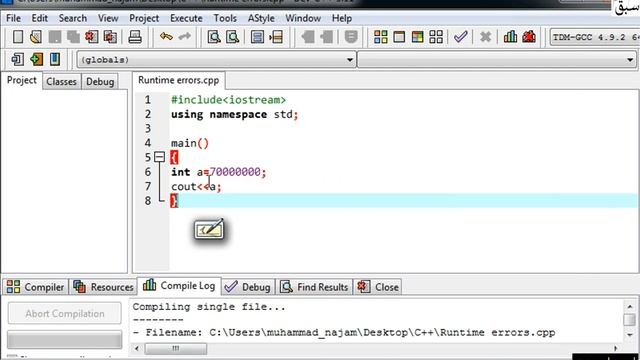Switch to the Classes side tab
The height and width of the screenshot is (360, 640).
click(61, 82)
